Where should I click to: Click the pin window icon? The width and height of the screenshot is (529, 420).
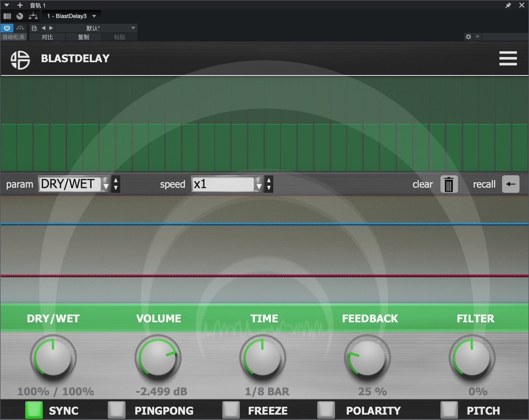pos(508,5)
